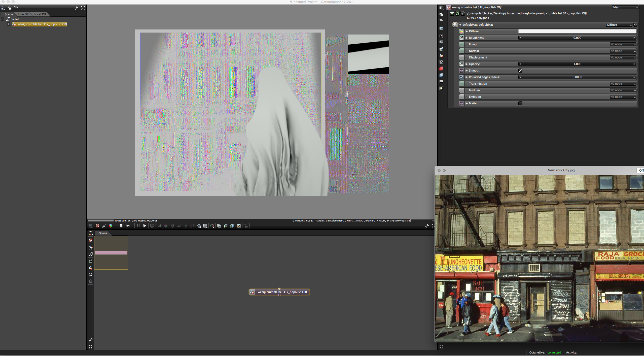Open the Bump node dropdown
The width and height of the screenshot is (644, 356).
click(623, 44)
